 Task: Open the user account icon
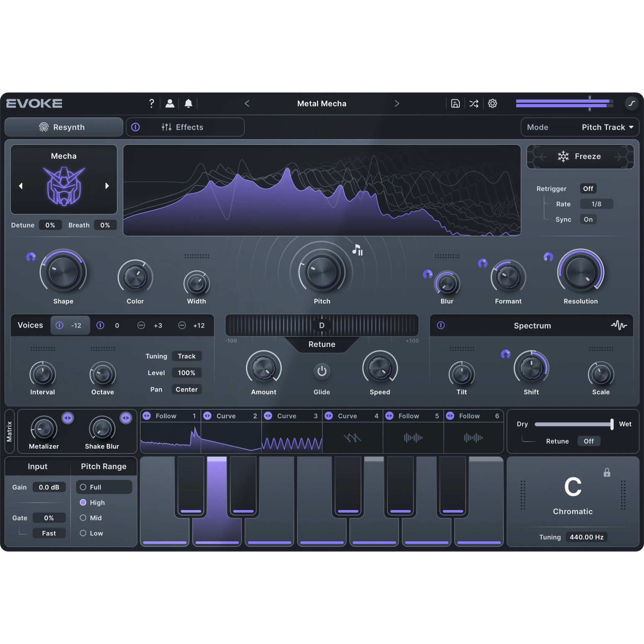coord(170,103)
